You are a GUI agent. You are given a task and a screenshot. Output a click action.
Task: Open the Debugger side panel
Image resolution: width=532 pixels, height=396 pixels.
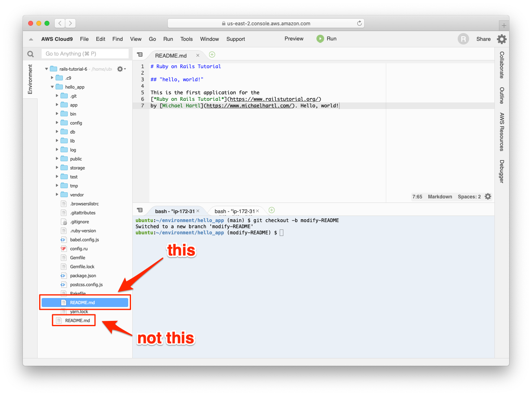(x=502, y=171)
